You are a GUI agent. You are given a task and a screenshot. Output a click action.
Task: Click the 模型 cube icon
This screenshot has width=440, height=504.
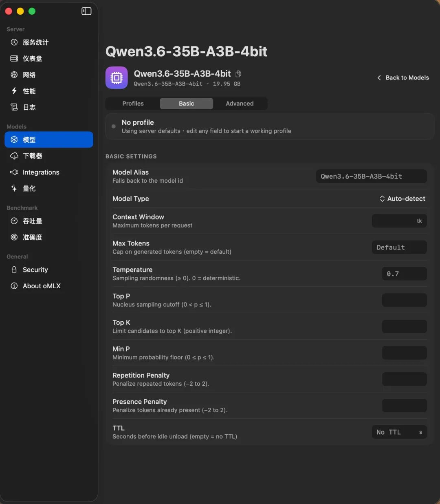click(14, 140)
